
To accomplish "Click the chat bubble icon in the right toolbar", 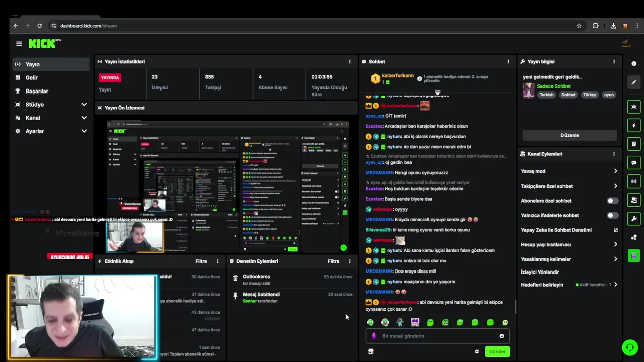I will tap(634, 162).
